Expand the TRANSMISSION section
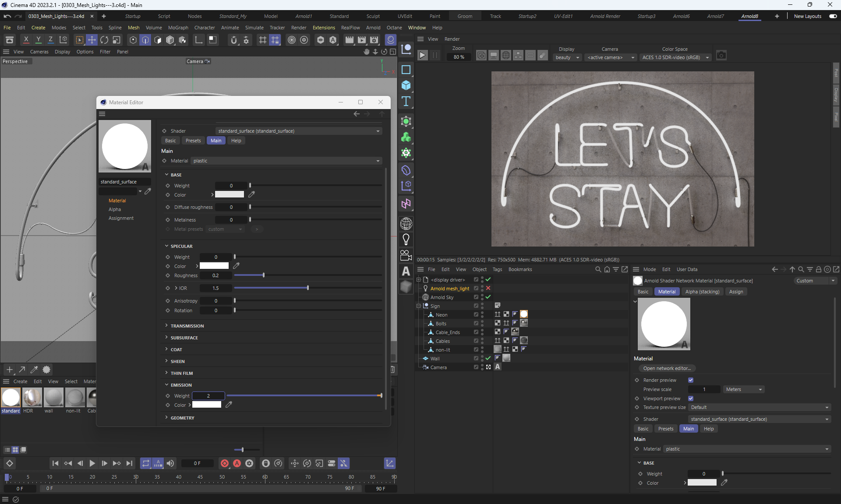841x504 pixels. 187,326
